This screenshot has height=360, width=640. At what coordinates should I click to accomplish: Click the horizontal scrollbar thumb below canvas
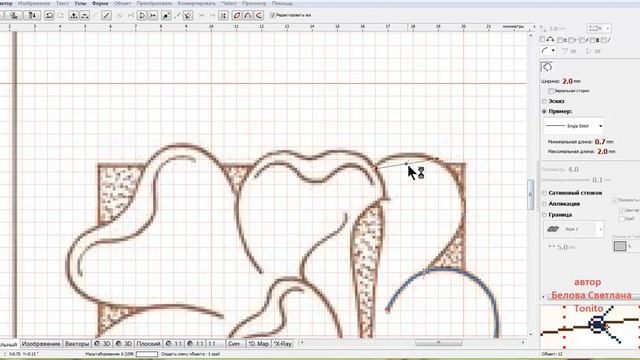[x=439, y=343]
